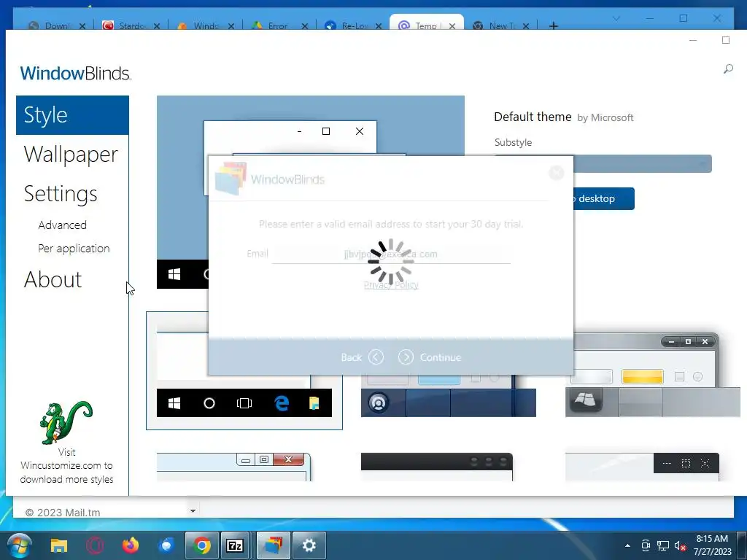
Task: Open the About section
Action: (x=53, y=279)
